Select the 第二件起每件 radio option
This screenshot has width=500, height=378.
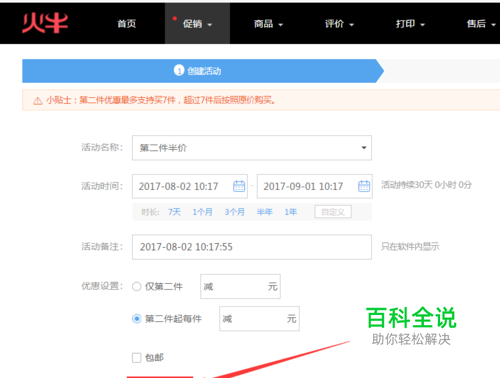[137, 319]
